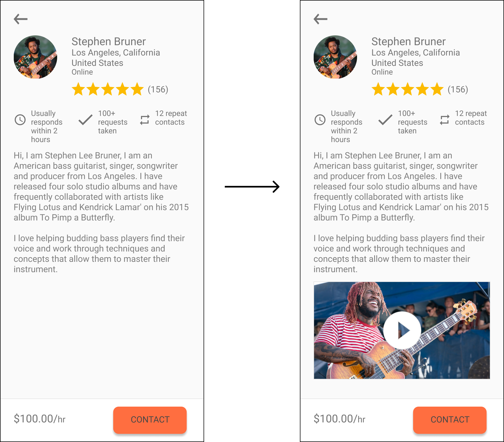Click the star rating on right screen
Screen dimensions: 504x442
coord(408,89)
